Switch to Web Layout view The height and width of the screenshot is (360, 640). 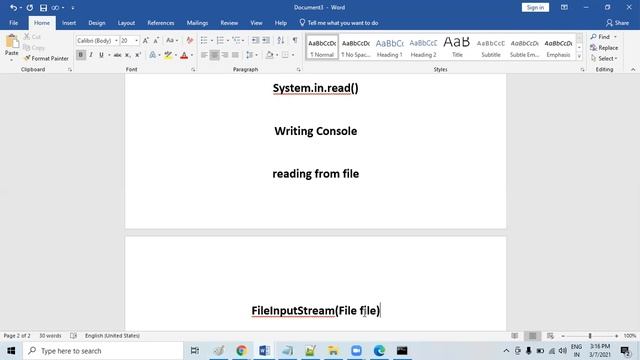pyautogui.click(x=550, y=336)
